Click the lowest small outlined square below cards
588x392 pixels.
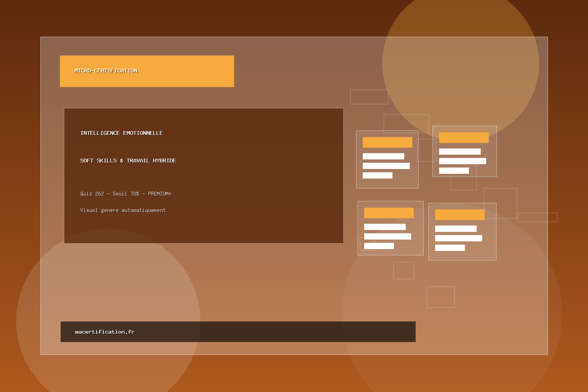click(x=440, y=297)
